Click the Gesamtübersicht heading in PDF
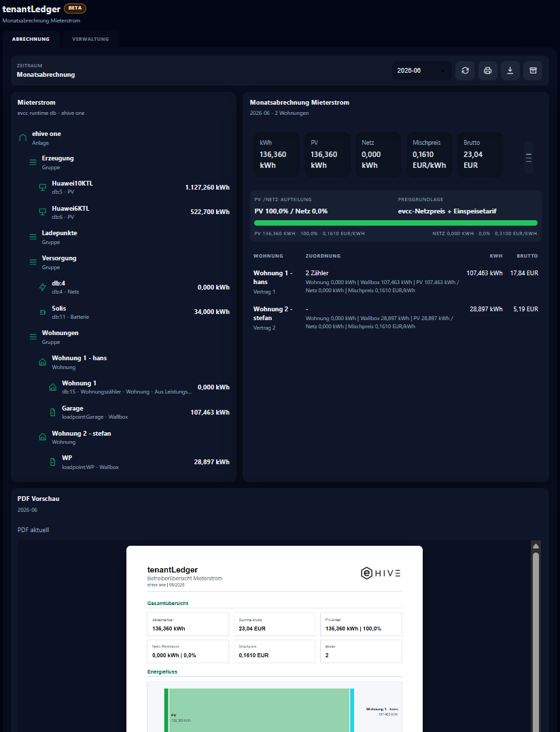The image size is (560, 732). click(x=168, y=603)
